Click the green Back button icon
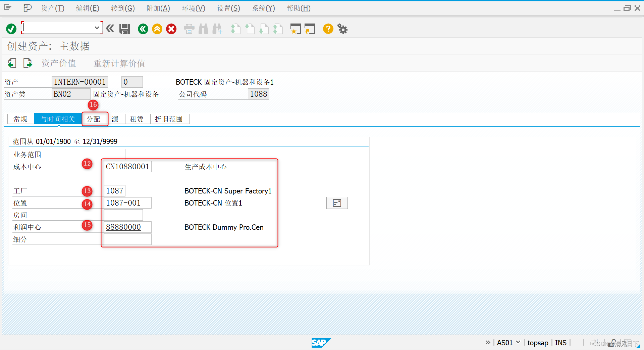Image resolution: width=644 pixels, height=350 pixels. coord(143,29)
